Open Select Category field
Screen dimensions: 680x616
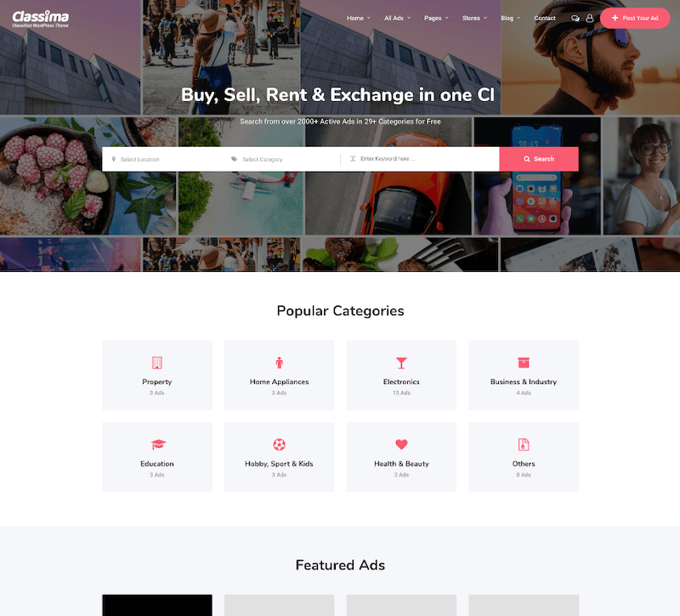point(280,159)
